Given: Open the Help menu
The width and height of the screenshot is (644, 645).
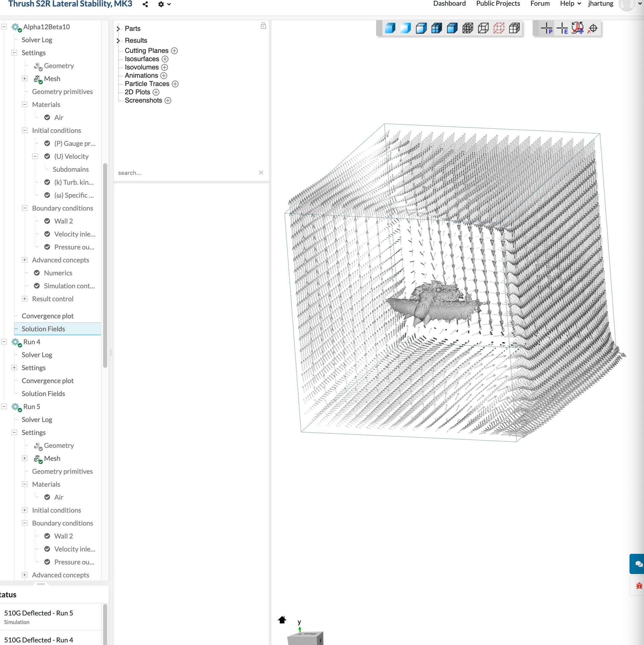Looking at the screenshot, I should pos(570,4).
